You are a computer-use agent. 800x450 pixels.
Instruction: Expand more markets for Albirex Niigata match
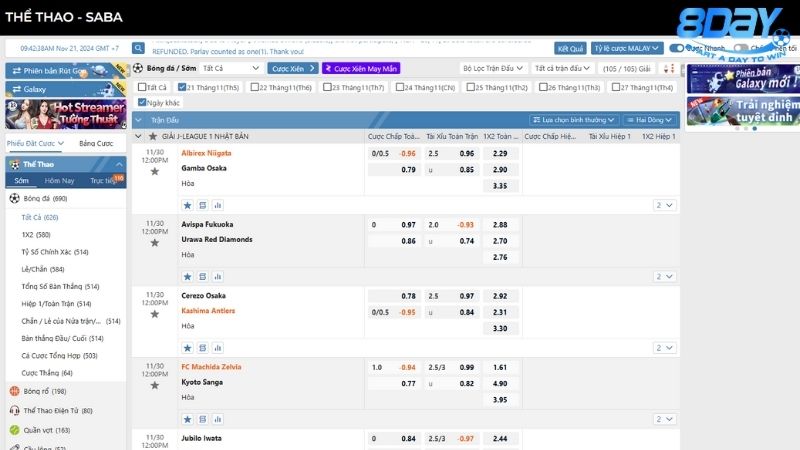[665, 205]
